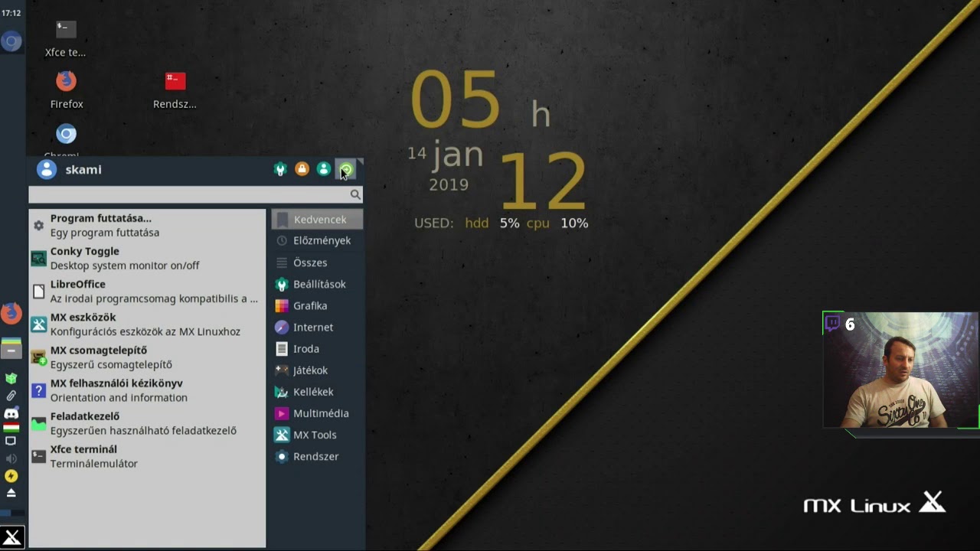Screen dimensions: 980x551
Task: Open MX eszközök from the menu
Action: [x=147, y=324]
